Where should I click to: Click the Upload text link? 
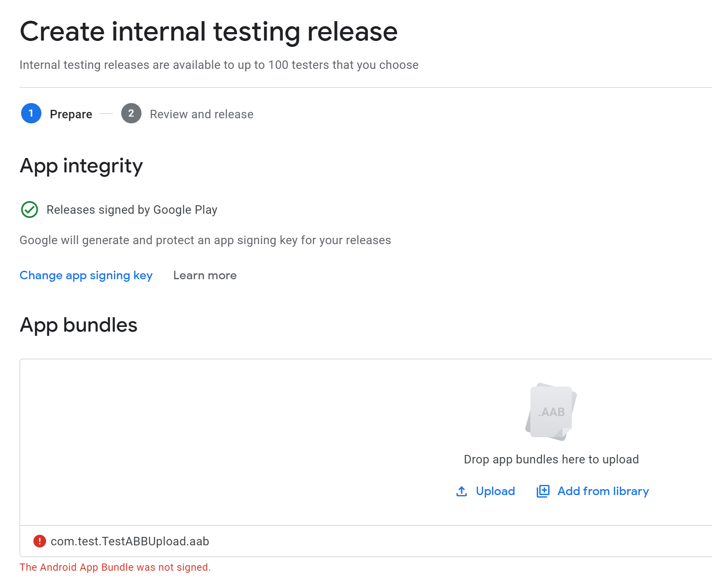pos(495,491)
